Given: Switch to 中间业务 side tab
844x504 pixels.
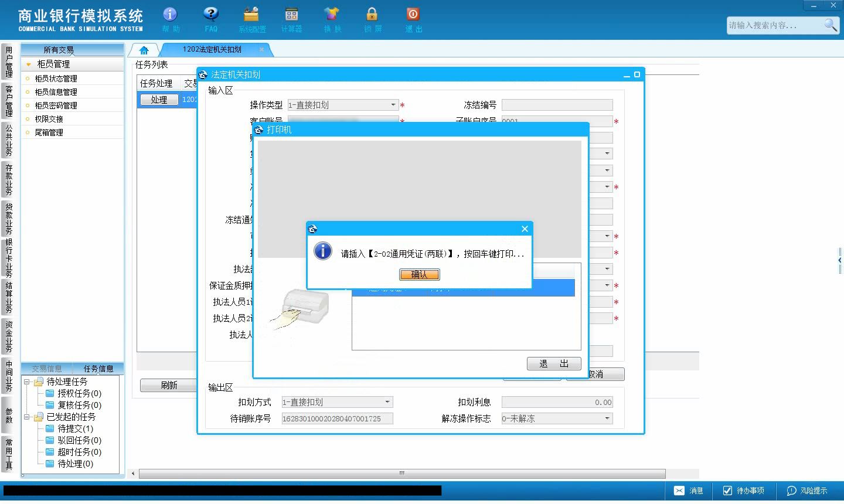Looking at the screenshot, I should click(x=9, y=376).
